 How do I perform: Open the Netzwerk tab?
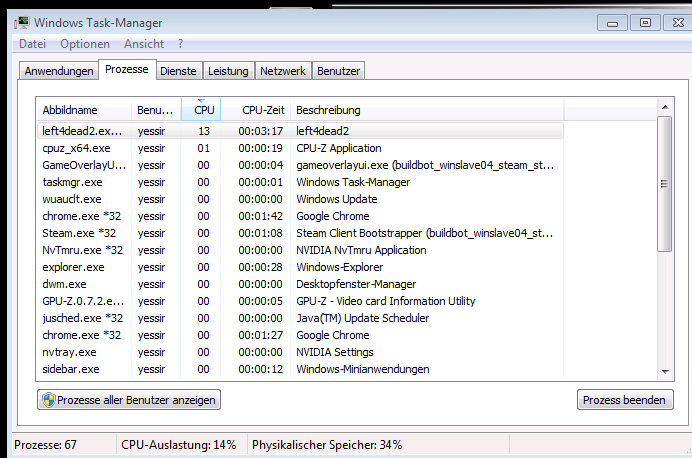tap(283, 71)
